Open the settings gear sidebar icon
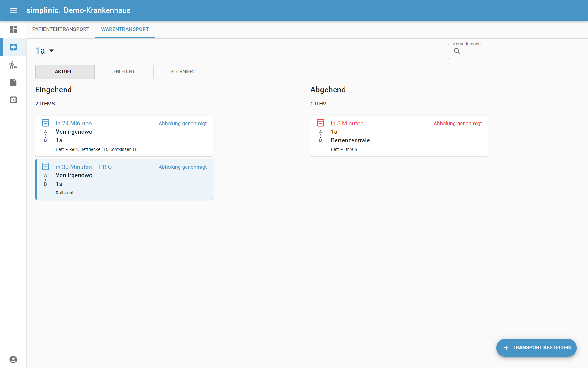The image size is (588, 368). (13, 100)
